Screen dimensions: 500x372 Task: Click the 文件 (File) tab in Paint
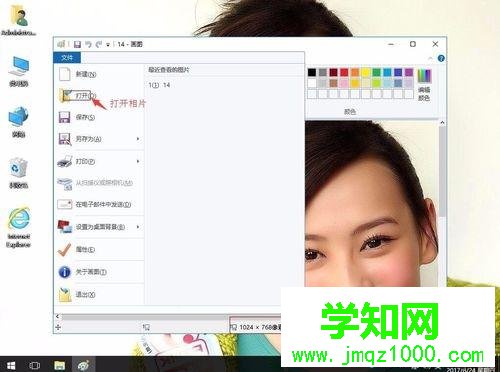(x=67, y=58)
